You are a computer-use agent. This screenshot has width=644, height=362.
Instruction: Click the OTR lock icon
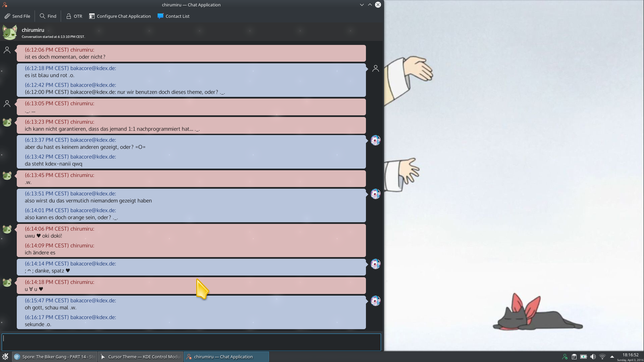(x=68, y=16)
